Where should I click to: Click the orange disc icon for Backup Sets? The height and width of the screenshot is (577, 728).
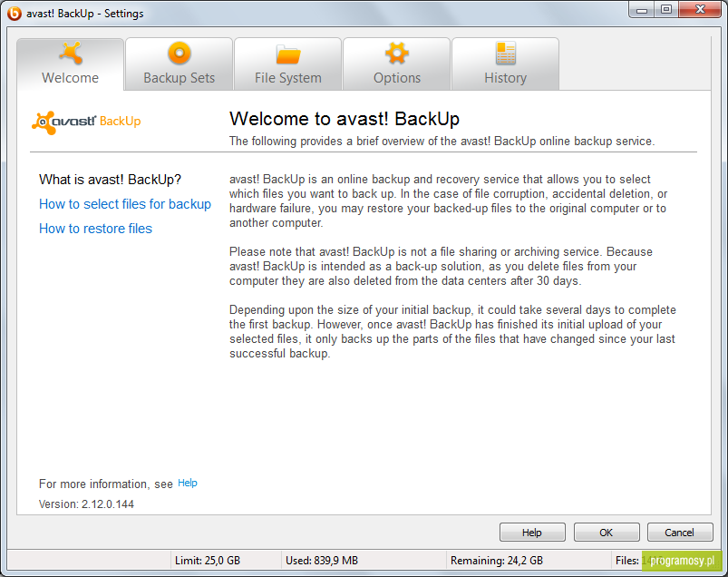click(180, 53)
